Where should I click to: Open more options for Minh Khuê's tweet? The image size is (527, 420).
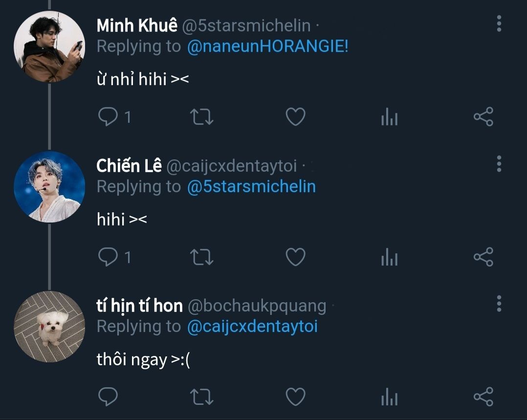pos(499,23)
